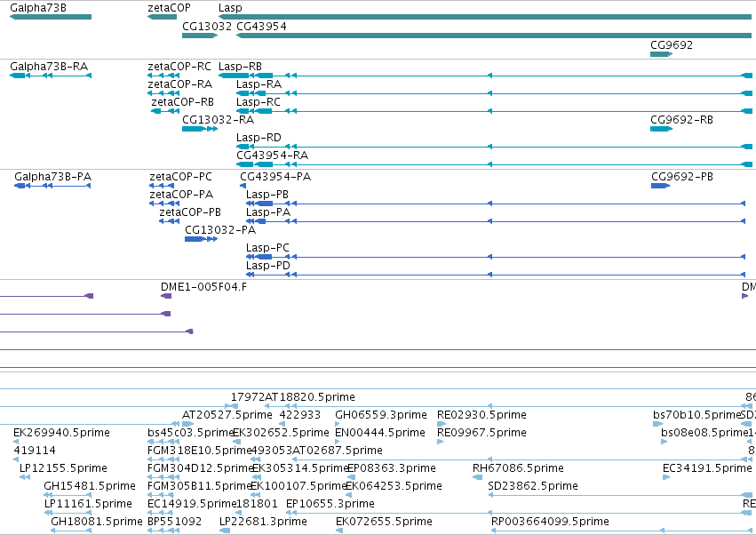Select EST RH67086.5prime
The width and height of the screenshot is (756, 535).
(x=477, y=477)
